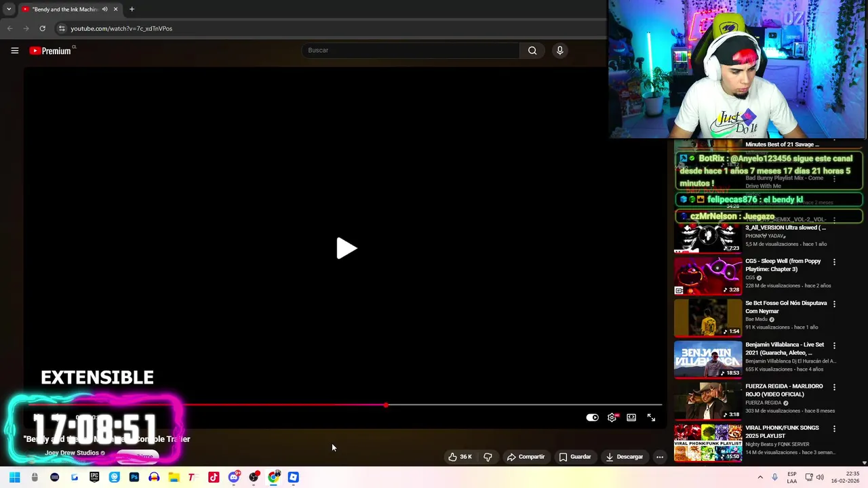Image resolution: width=868 pixels, height=488 pixels.
Task: Open FUERZA REGIDA - MARLBORO ROJO title
Action: [784, 390]
